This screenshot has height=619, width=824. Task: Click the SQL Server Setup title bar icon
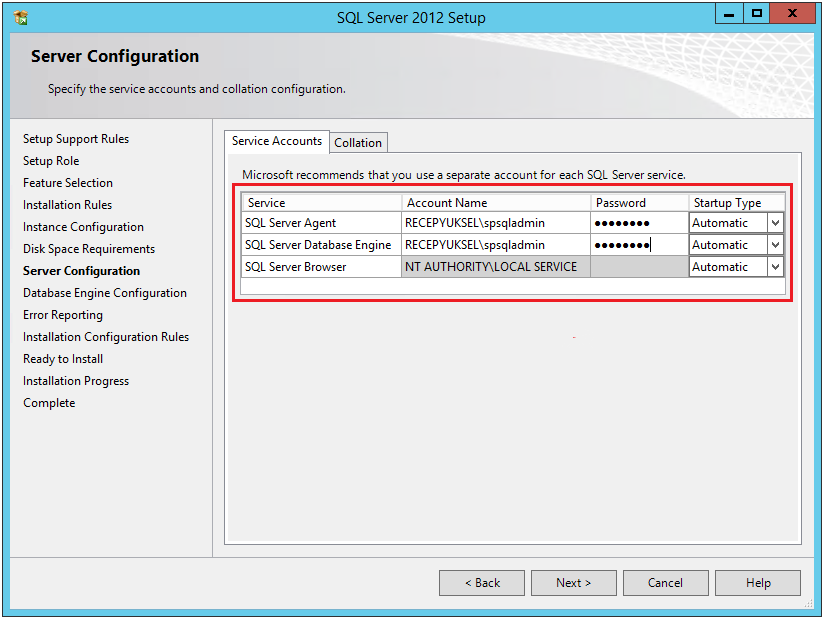tap(21, 18)
